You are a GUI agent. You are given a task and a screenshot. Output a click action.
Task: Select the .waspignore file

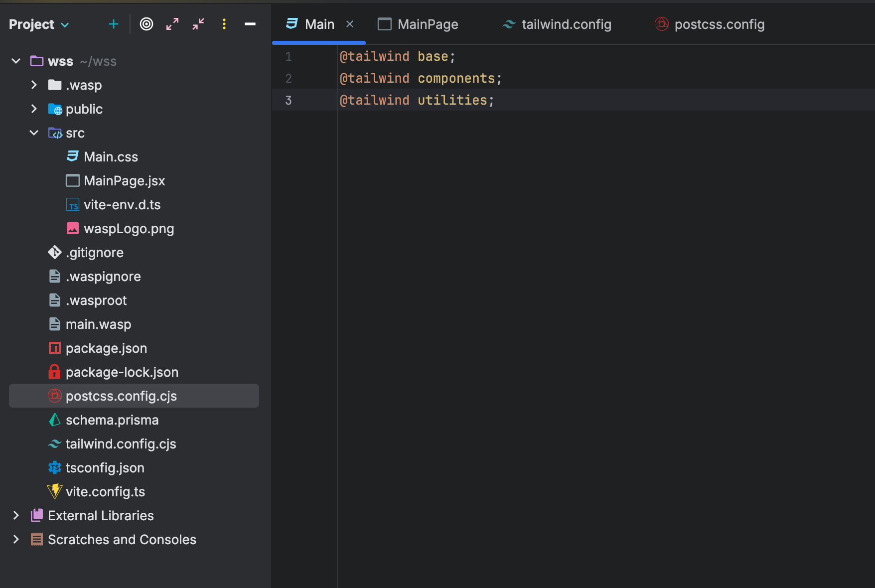click(x=103, y=276)
